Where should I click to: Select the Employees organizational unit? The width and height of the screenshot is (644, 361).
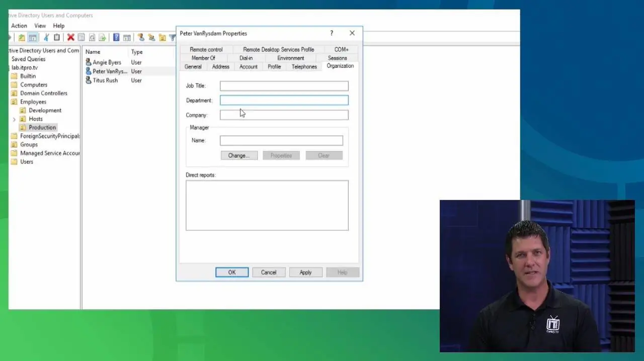coord(33,102)
